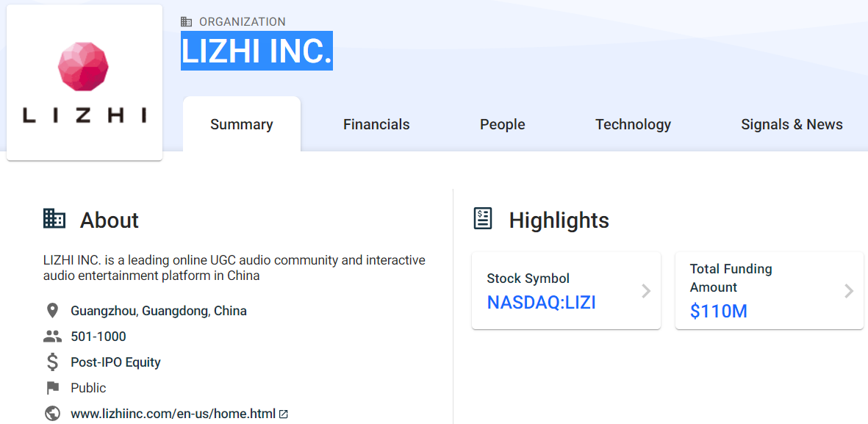
Task: Click the LIZHI INC. description paragraph
Action: tap(234, 267)
